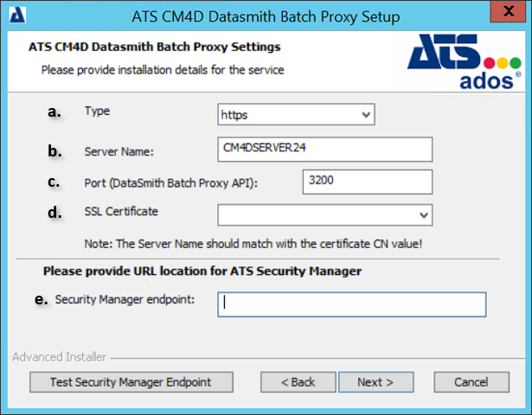Click the "Type" field label

[98, 112]
